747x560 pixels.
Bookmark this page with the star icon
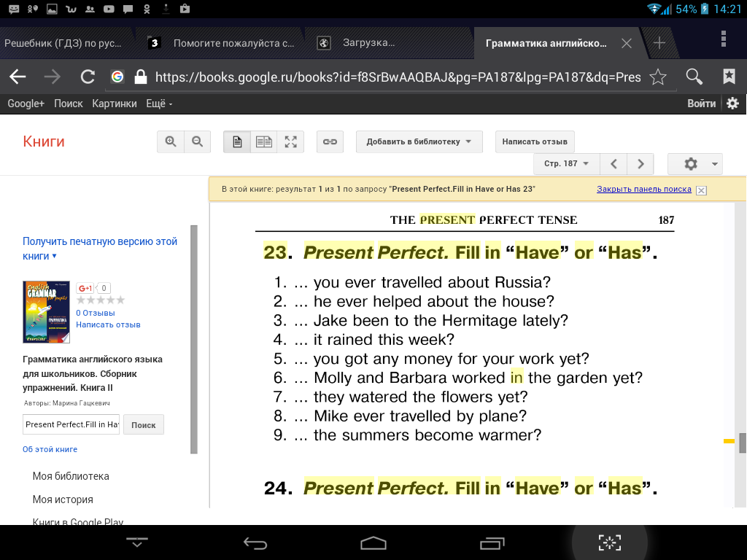coord(658,77)
